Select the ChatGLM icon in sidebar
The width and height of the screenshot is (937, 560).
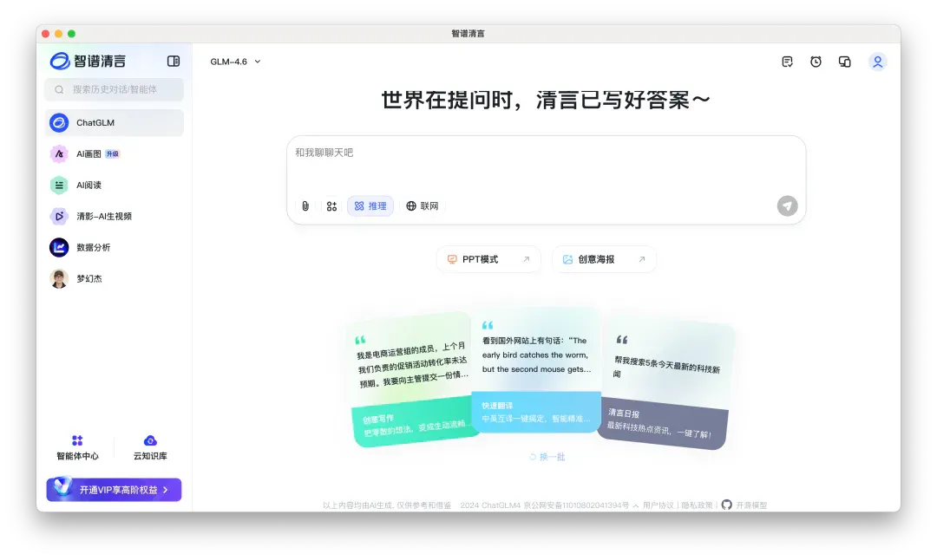[x=59, y=123]
